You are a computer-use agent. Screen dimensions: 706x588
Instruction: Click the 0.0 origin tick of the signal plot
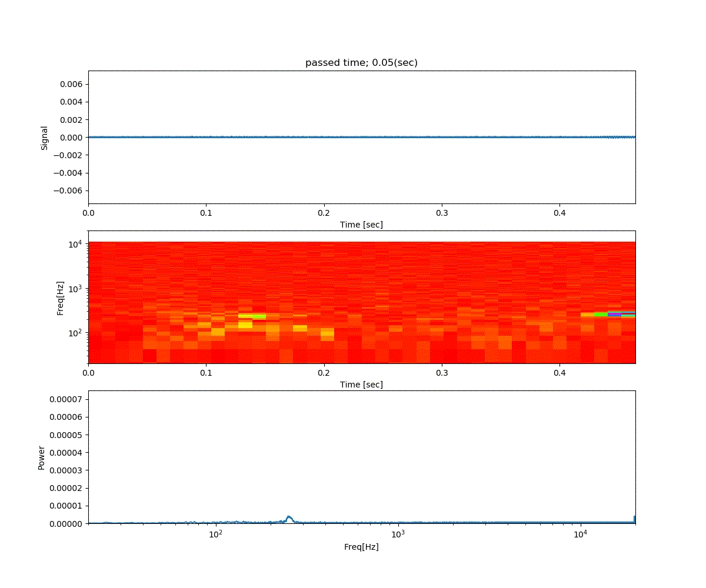pos(89,213)
